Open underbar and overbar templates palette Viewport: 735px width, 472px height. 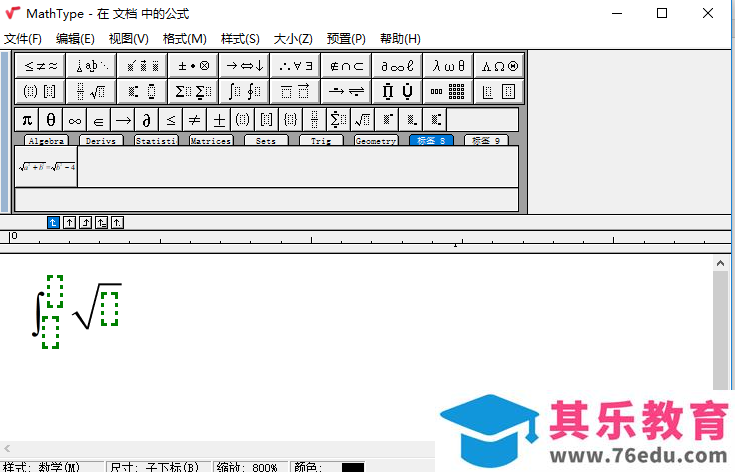coord(296,91)
